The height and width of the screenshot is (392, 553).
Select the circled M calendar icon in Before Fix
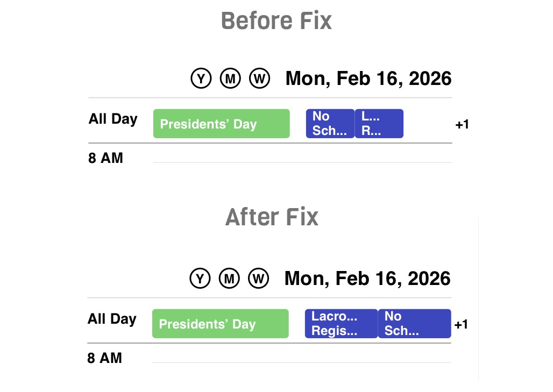(230, 78)
